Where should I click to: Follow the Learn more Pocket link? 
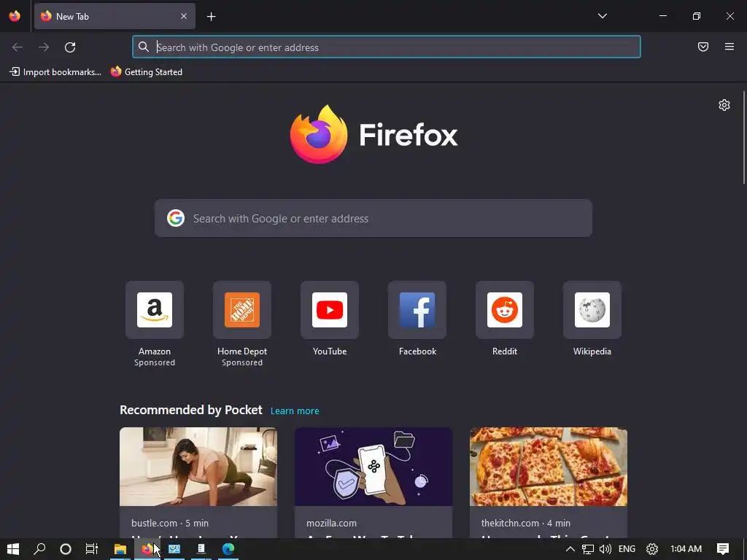point(295,411)
